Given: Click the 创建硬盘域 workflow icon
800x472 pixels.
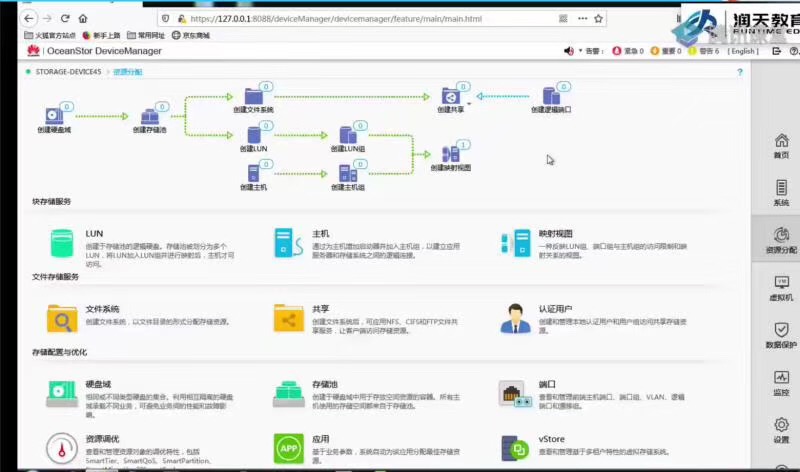Looking at the screenshot, I should point(53,117).
